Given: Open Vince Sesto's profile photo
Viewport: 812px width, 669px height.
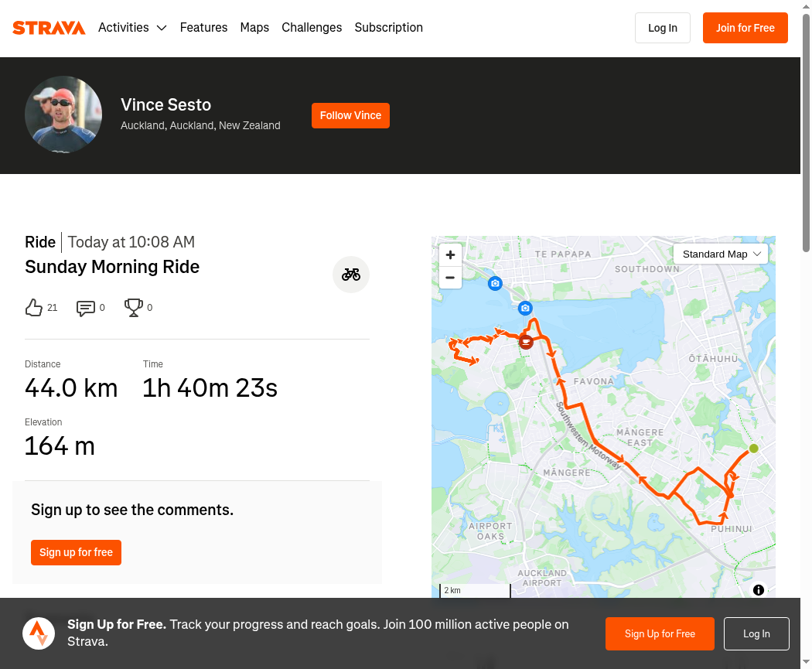Looking at the screenshot, I should pyautogui.click(x=63, y=114).
